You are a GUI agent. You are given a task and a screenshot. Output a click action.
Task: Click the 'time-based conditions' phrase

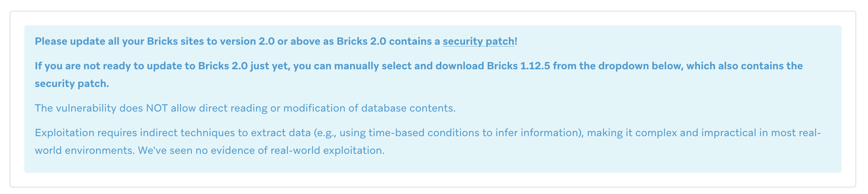tap(431, 133)
